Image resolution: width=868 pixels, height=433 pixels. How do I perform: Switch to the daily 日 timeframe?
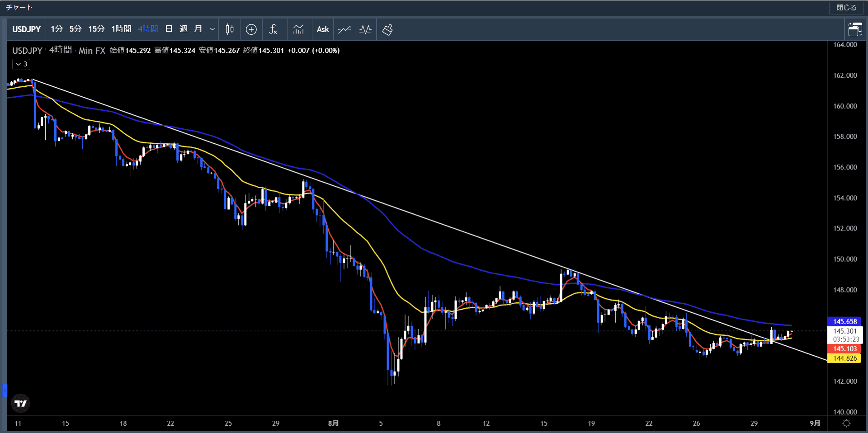[169, 29]
